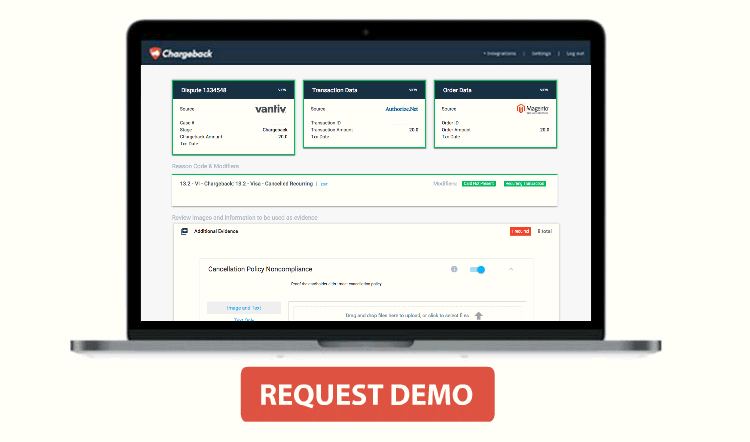
Task: Click the red REQUEST DEMO button
Action: (367, 394)
